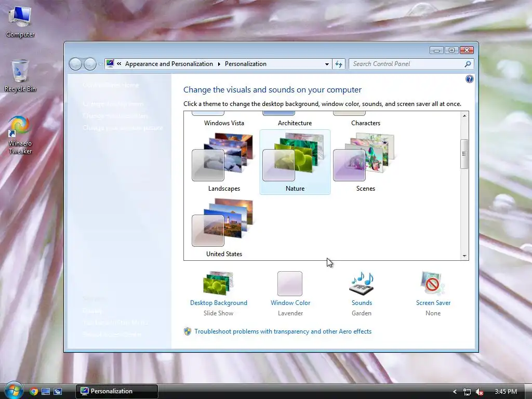This screenshot has width=532, height=399.
Task: Refresh the Personalization page
Action: click(339, 64)
